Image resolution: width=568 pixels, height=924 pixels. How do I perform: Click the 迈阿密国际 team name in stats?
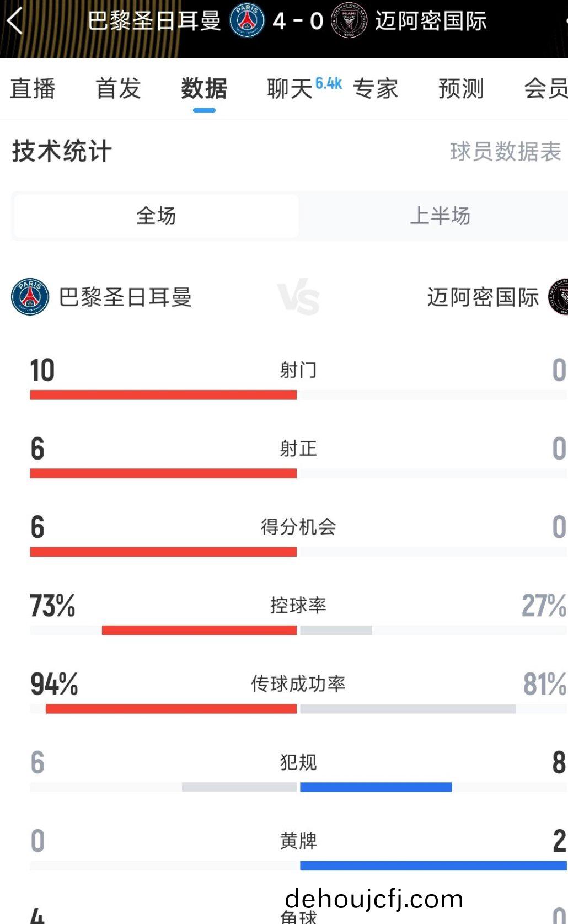click(x=483, y=297)
